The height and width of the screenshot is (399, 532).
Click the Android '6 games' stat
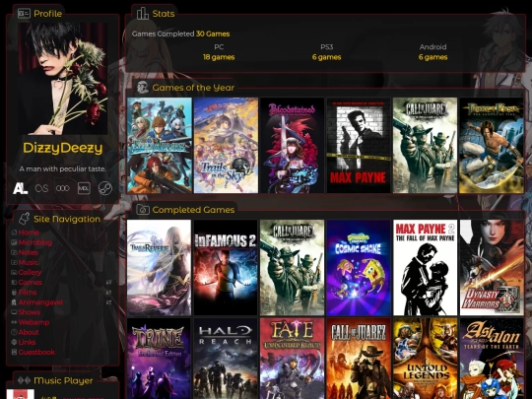tap(432, 57)
